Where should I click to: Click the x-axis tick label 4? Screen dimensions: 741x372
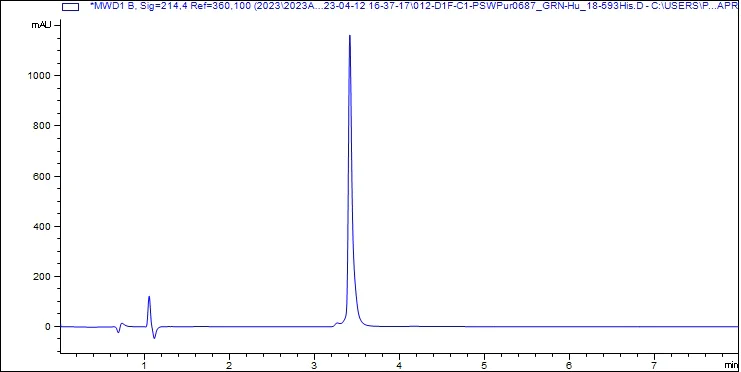[x=399, y=365]
